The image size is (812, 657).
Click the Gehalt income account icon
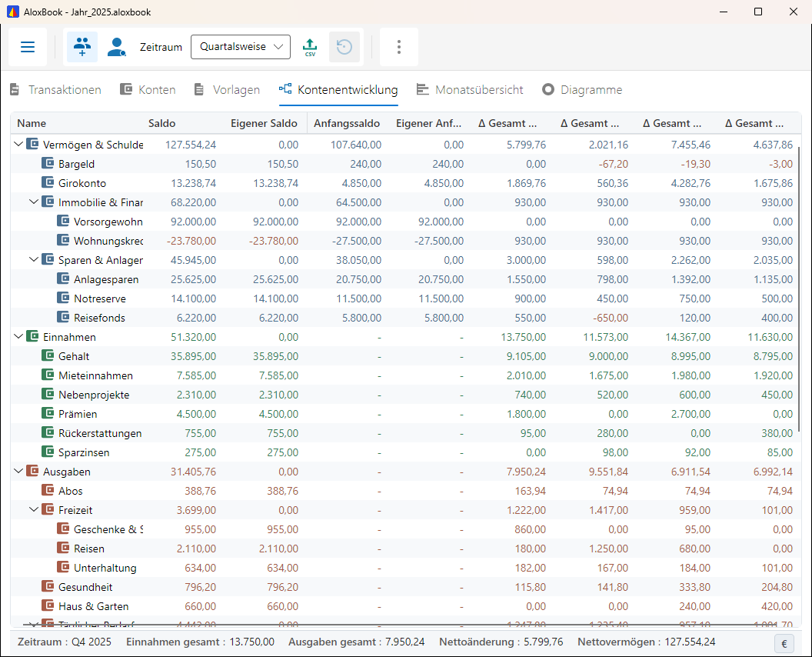pyautogui.click(x=48, y=356)
